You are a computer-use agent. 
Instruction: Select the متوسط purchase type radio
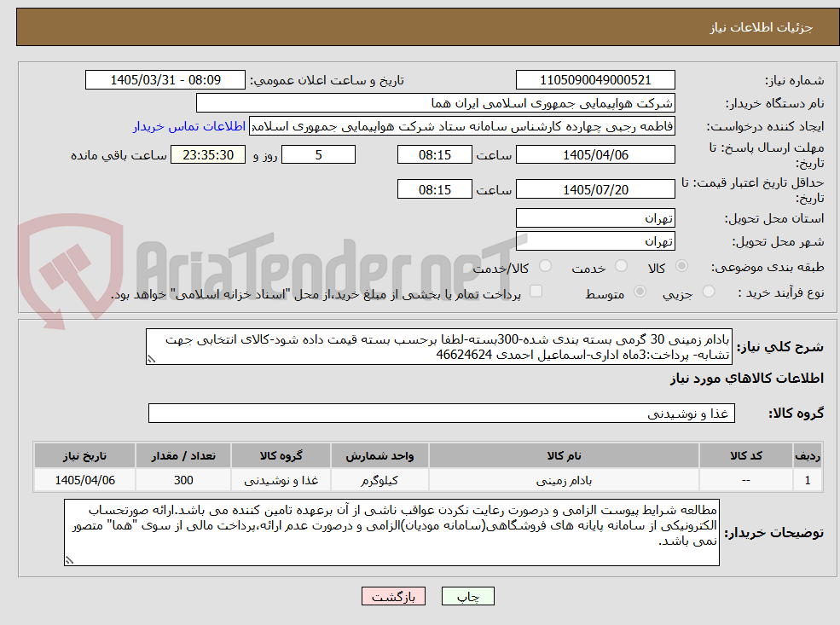pos(640,292)
